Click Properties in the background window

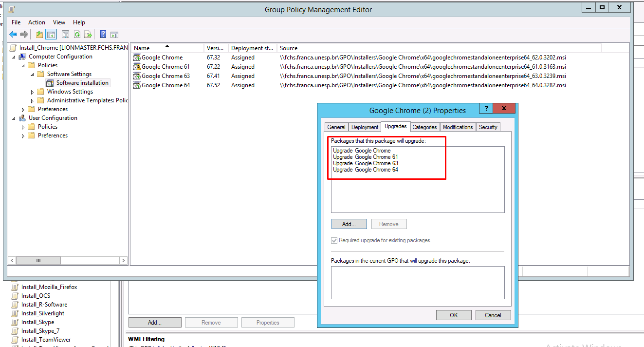tap(268, 323)
